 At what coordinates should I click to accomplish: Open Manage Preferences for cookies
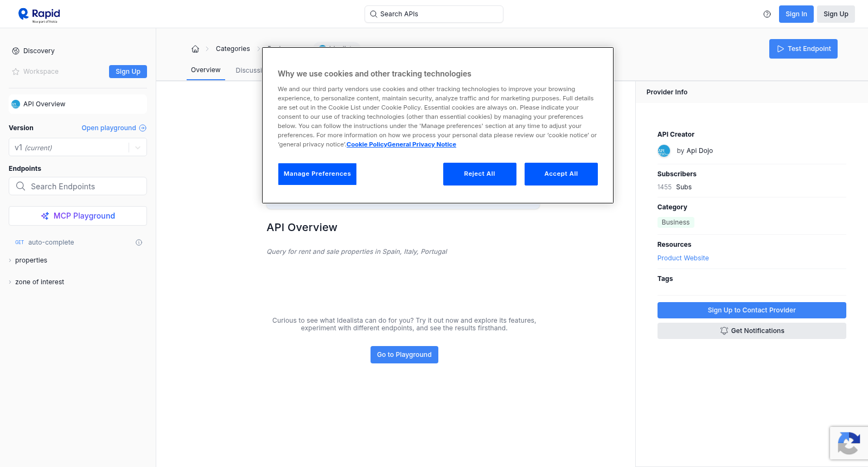317,174
